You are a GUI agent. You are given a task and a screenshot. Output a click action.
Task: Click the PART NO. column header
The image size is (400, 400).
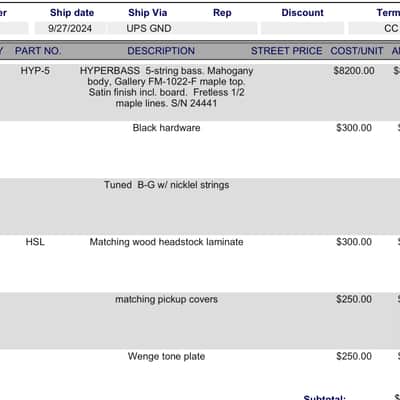click(x=38, y=51)
